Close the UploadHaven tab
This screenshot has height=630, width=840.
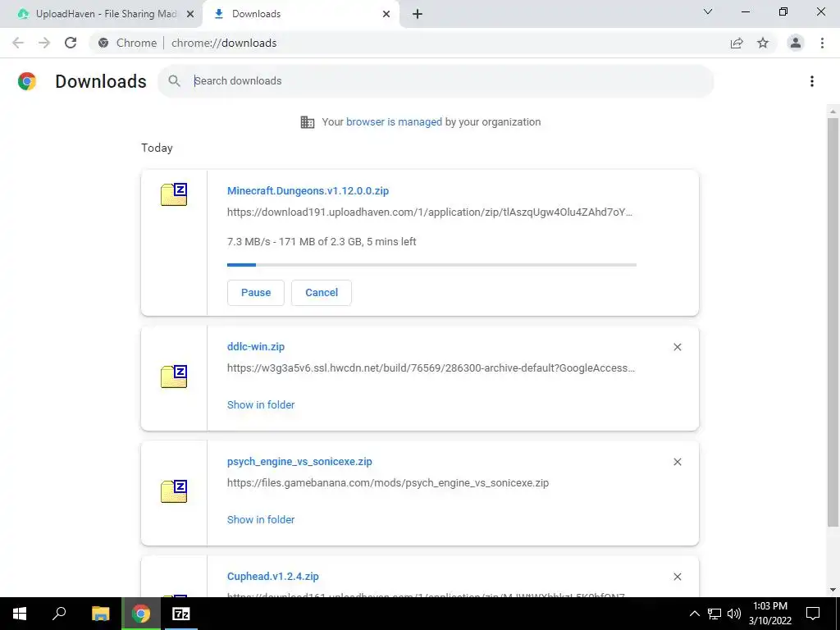(x=190, y=15)
